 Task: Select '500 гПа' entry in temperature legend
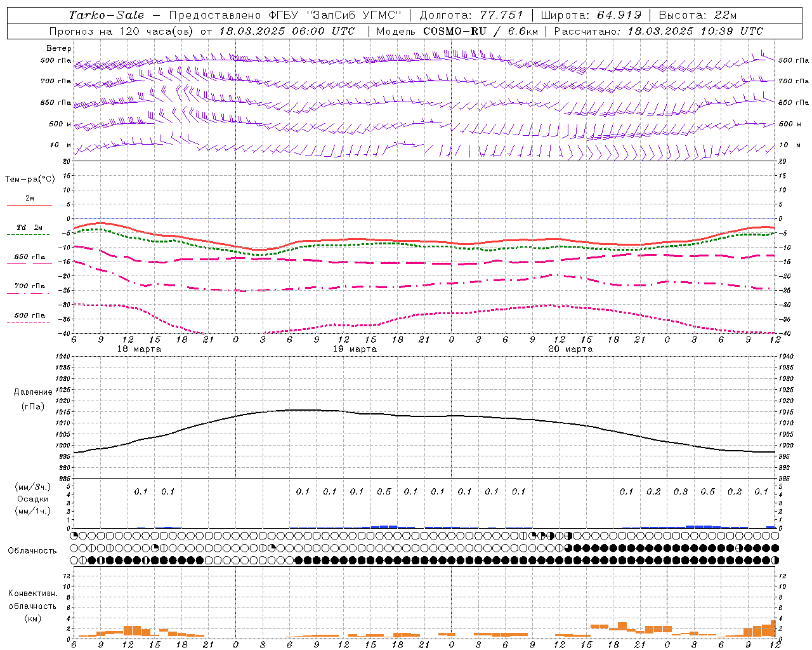30,315
